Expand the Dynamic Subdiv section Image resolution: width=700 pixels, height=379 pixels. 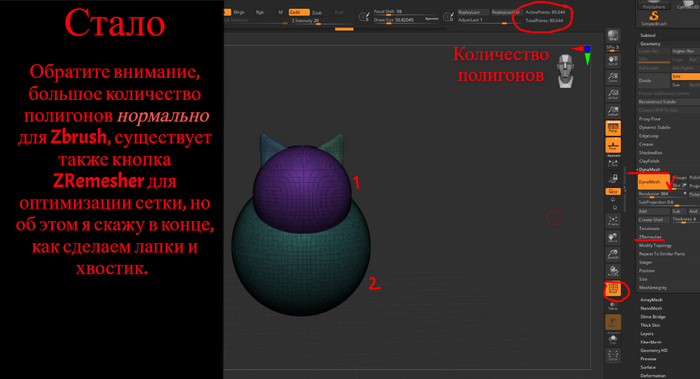click(655, 127)
